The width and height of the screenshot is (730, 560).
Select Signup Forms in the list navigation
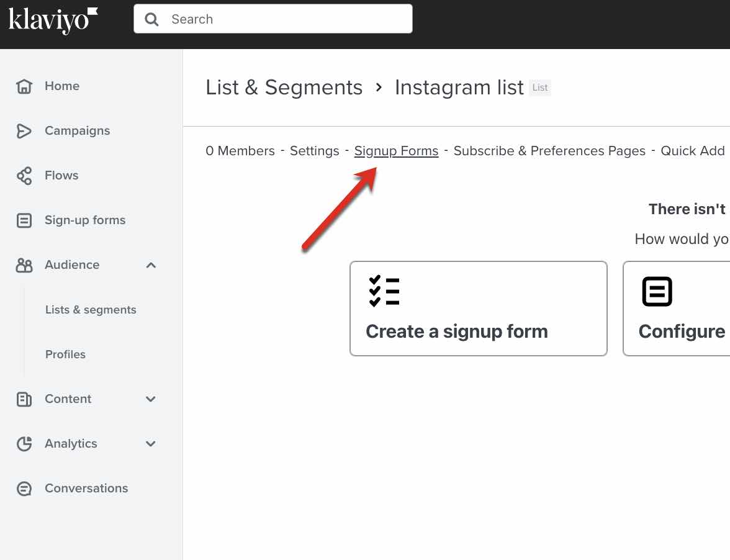pos(396,151)
